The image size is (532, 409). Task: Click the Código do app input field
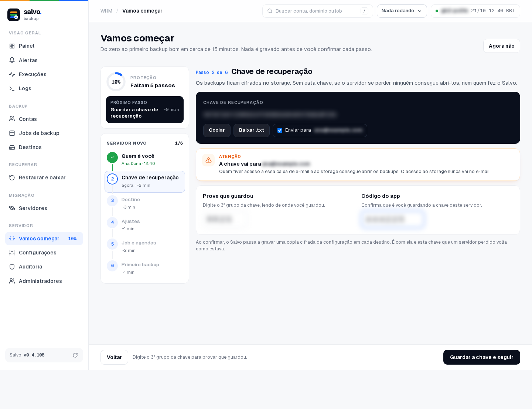coord(393,219)
